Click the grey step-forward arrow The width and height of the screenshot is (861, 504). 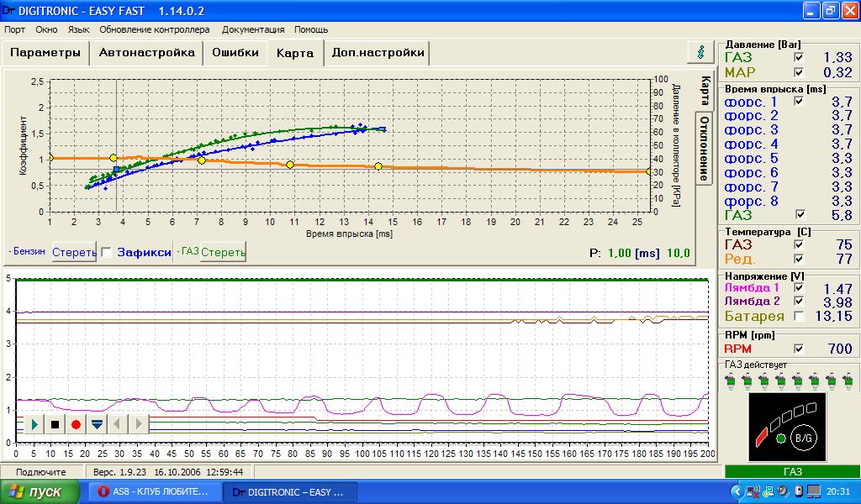pyautogui.click(x=138, y=424)
